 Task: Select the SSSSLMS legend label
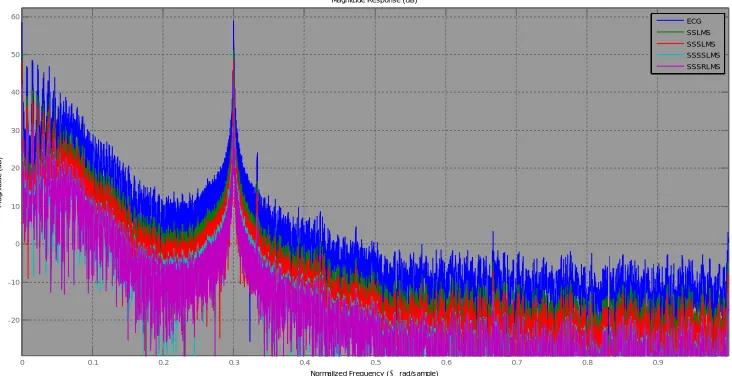click(x=703, y=55)
